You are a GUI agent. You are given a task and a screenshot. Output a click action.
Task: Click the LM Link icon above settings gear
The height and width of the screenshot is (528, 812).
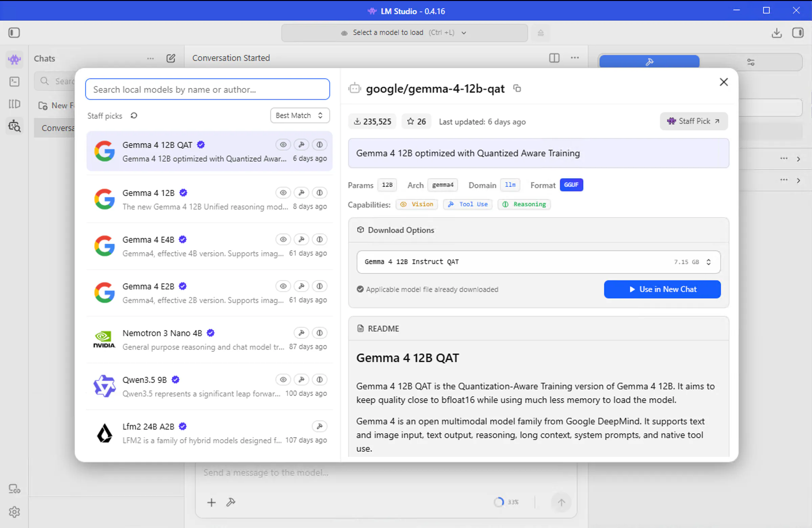(14, 489)
